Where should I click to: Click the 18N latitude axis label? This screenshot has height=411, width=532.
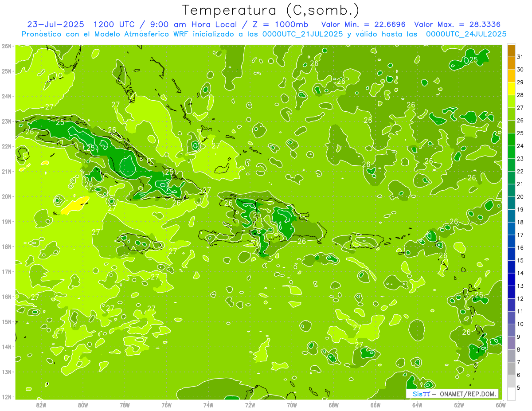(7, 247)
